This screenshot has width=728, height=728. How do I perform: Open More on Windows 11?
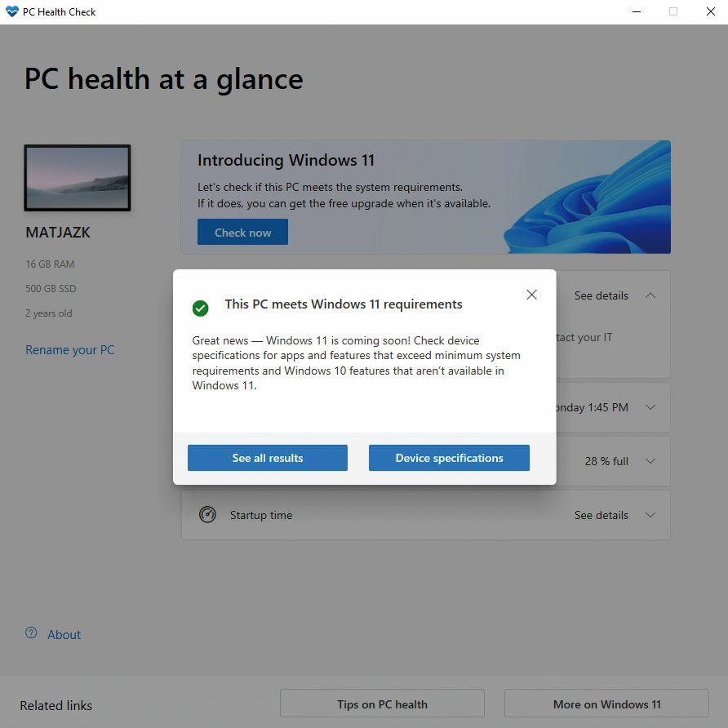click(606, 704)
